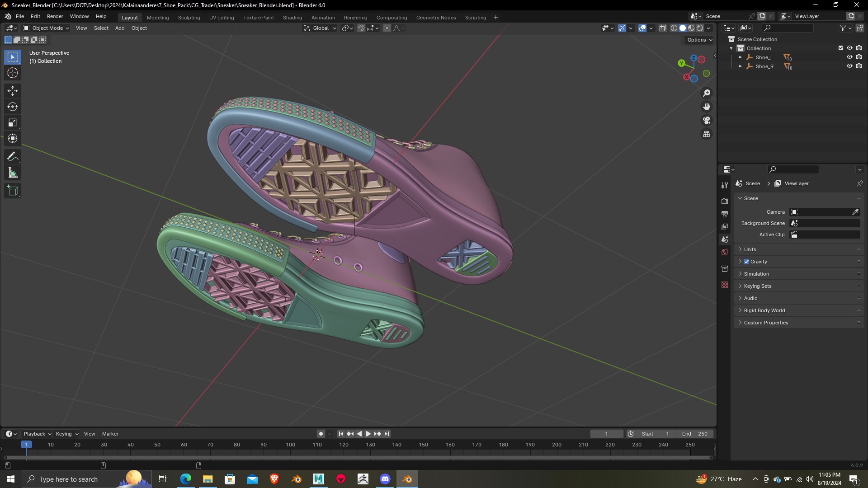The width and height of the screenshot is (868, 488).
Task: Select the Cursor tool in the toolbar
Action: pos(13,73)
